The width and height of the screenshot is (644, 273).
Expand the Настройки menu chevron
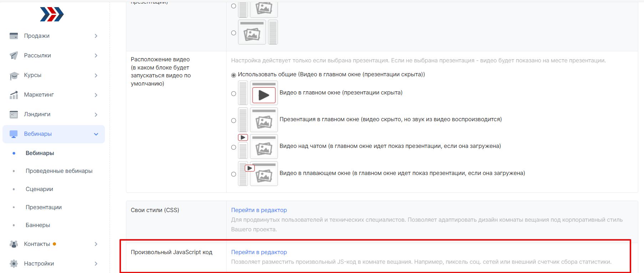96,264
